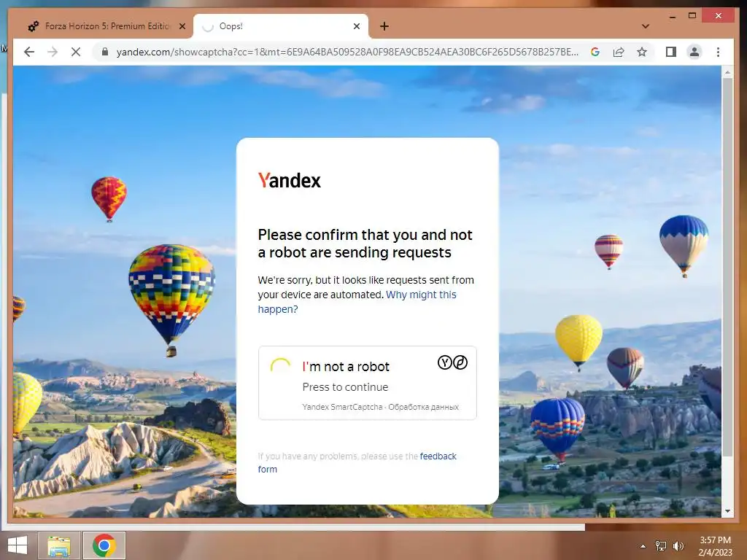
Task: Open the browser side panel
Action: click(x=671, y=52)
